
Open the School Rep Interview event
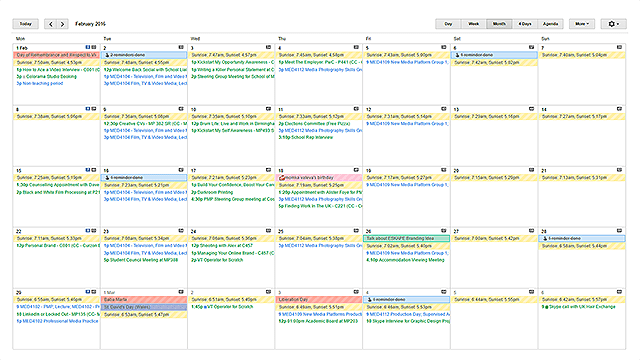click(x=306, y=138)
